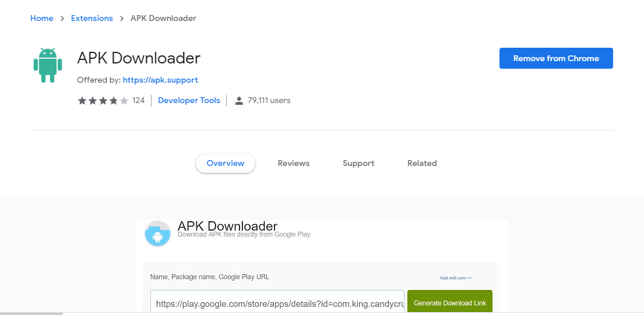
Task: Click the 124 ratings count
Action: (138, 101)
